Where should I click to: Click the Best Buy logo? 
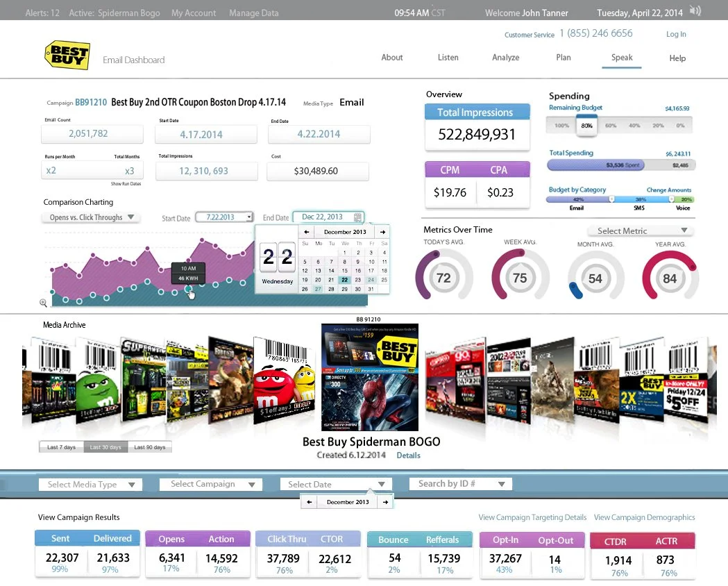tap(67, 56)
